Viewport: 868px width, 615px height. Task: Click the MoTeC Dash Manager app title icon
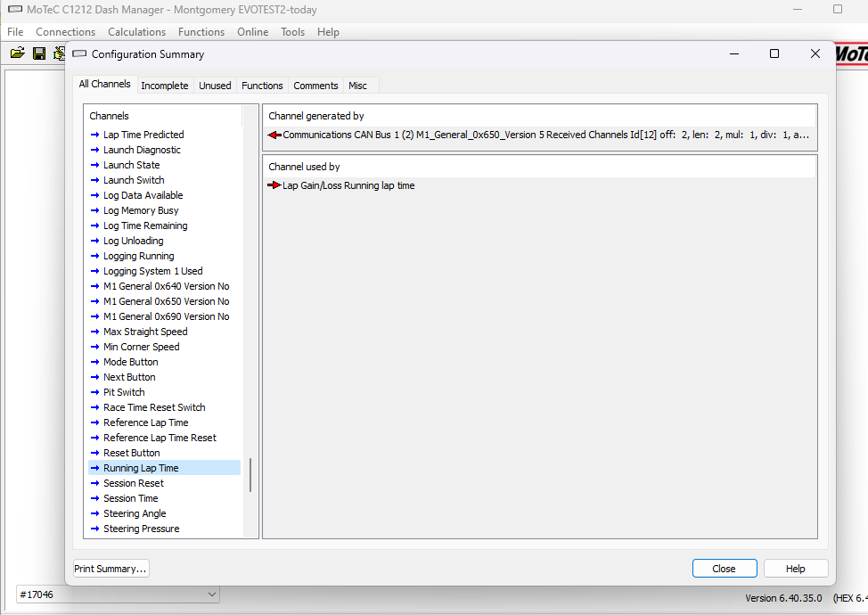[15, 10]
